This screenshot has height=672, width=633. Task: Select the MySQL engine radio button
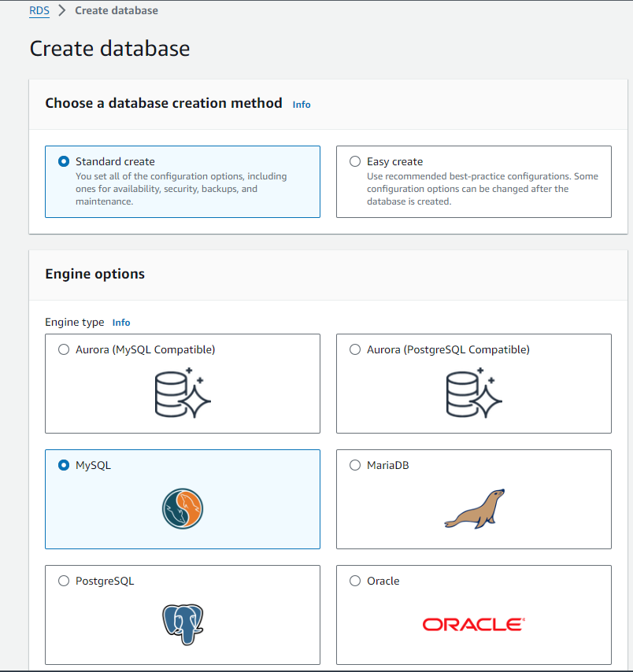coord(64,465)
